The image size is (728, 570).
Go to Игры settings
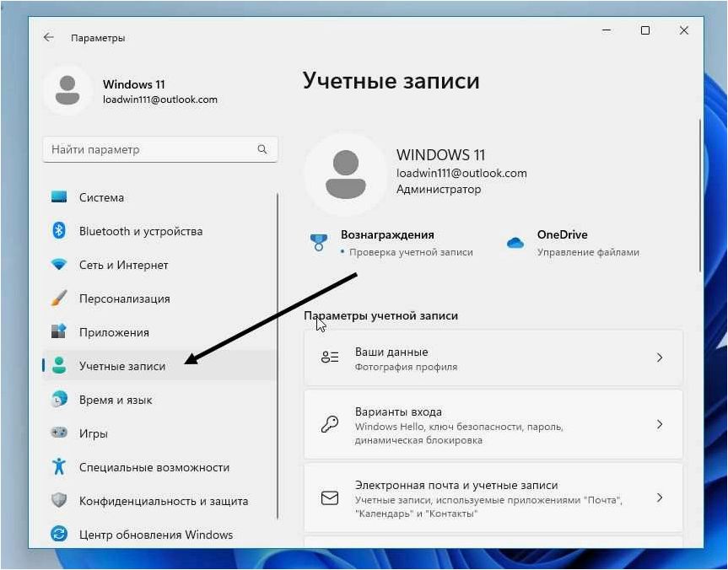[159, 433]
